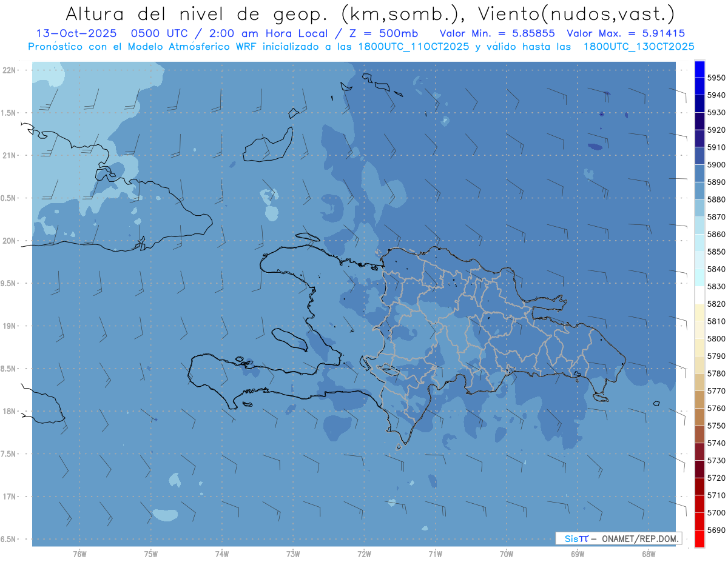Click the colorbar value '5950'
The image size is (728, 562).
716,78
